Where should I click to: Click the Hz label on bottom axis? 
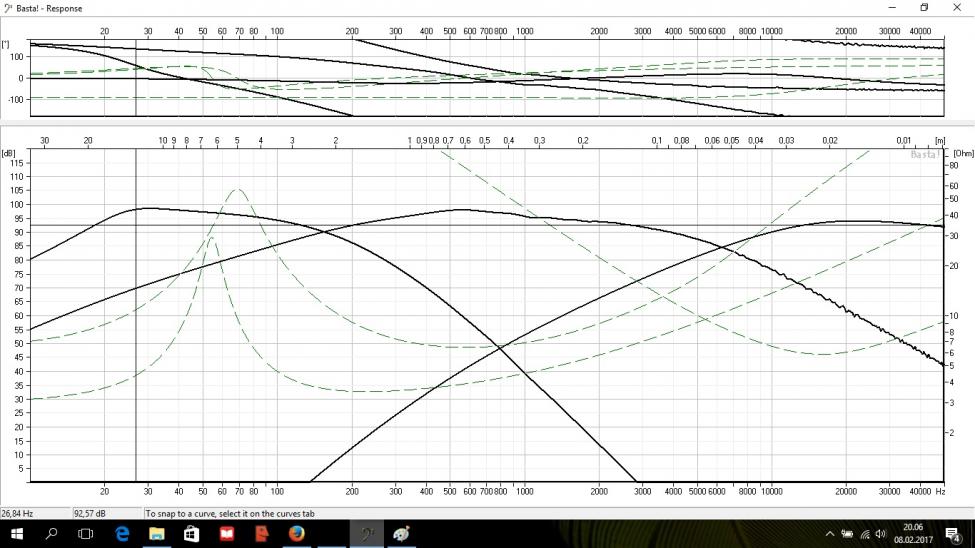[940, 491]
